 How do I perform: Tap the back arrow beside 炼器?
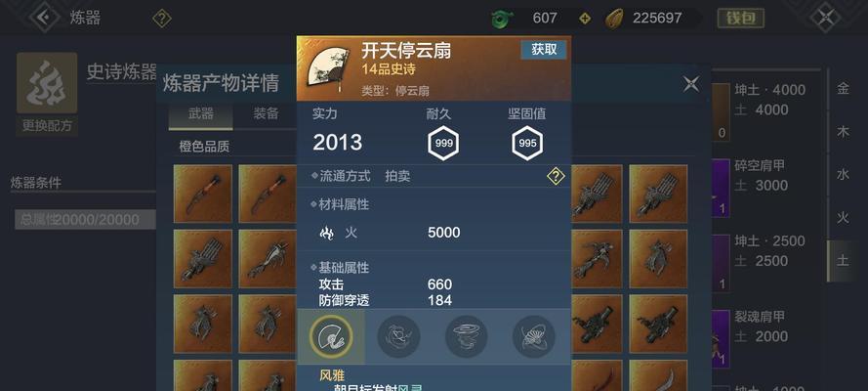coord(45,18)
